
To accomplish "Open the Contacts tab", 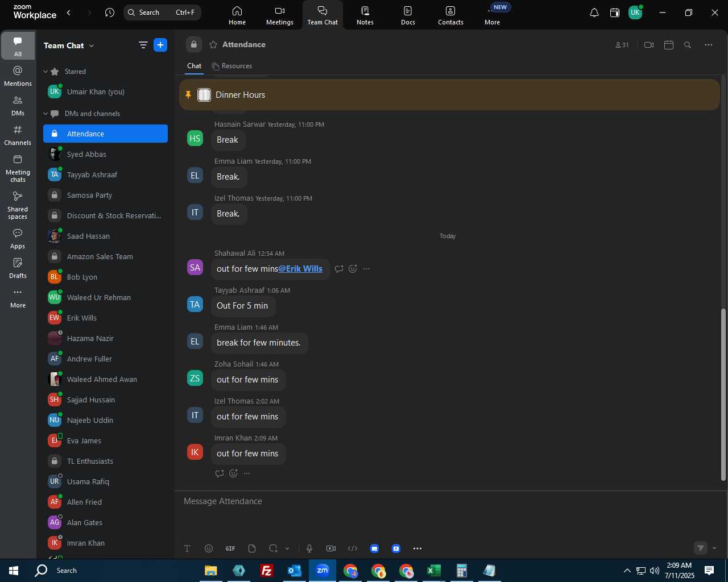I will click(x=450, y=15).
